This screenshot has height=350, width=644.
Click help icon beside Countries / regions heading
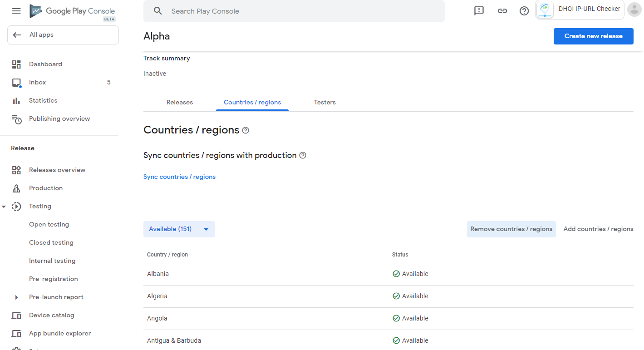click(x=246, y=130)
